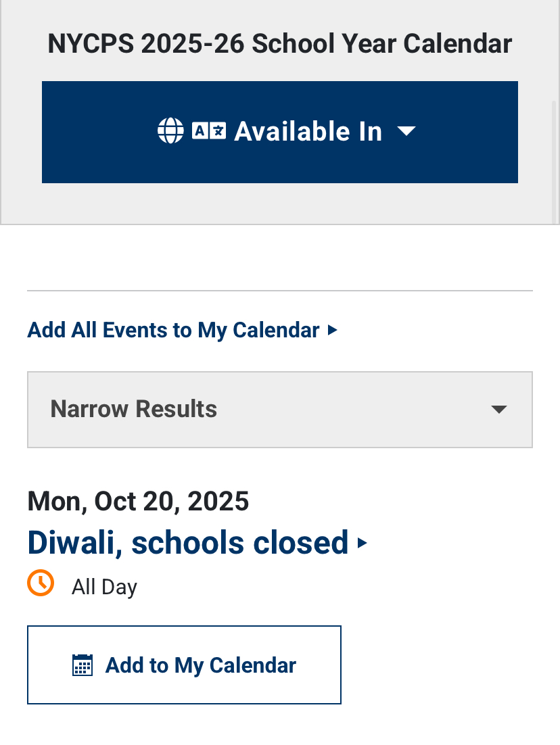Click the page scrollbar on right edge
The width and height of the screenshot is (560, 745).
click(x=555, y=162)
